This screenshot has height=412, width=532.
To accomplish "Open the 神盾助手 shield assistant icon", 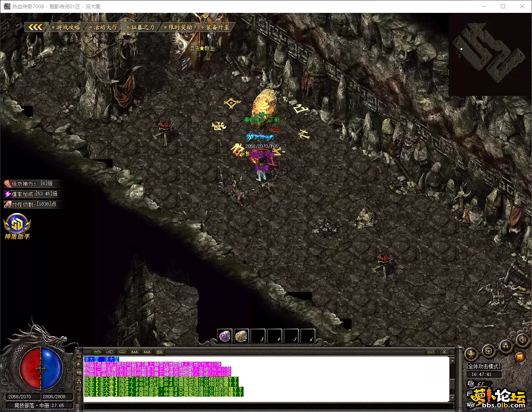I will 17,226.
